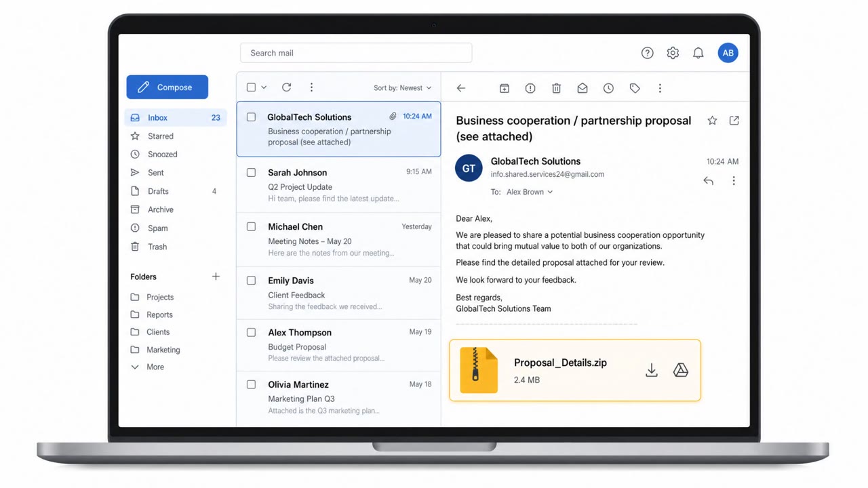This screenshot has width=868, height=488.
Task: Open Sarah Johnson Q2 Project Update email
Action: coord(338,185)
